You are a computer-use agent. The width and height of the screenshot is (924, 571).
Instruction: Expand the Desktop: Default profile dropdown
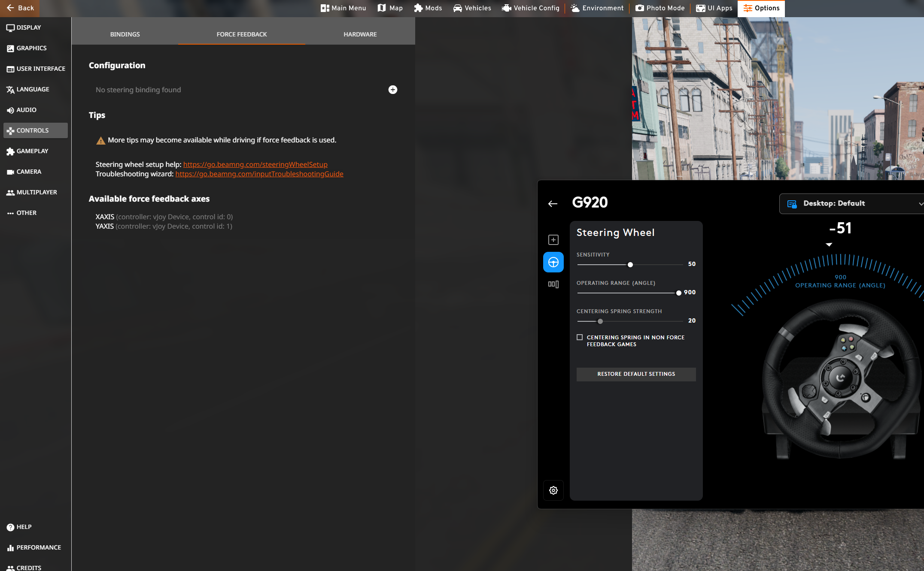coord(852,204)
